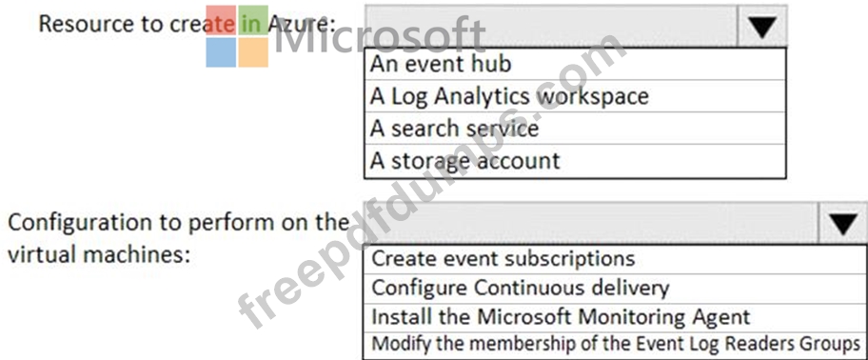Click the empty virtual machines configuration field

[x=591, y=223]
